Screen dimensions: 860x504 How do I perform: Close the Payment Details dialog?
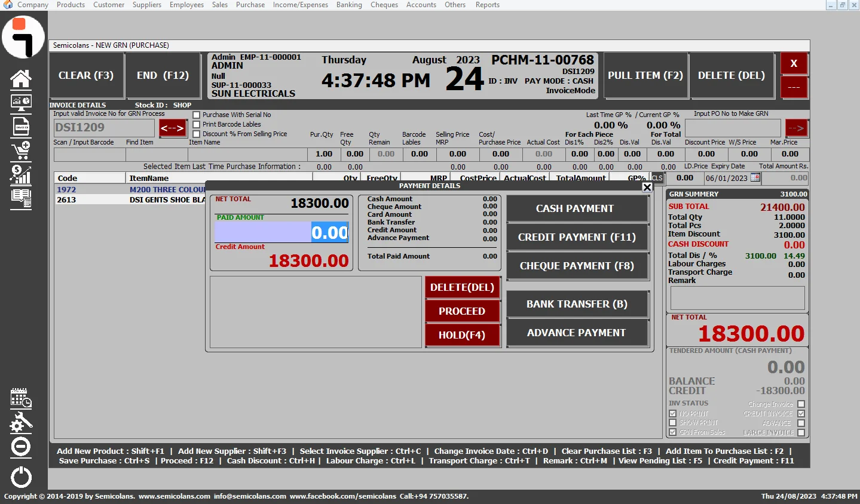pyautogui.click(x=647, y=187)
